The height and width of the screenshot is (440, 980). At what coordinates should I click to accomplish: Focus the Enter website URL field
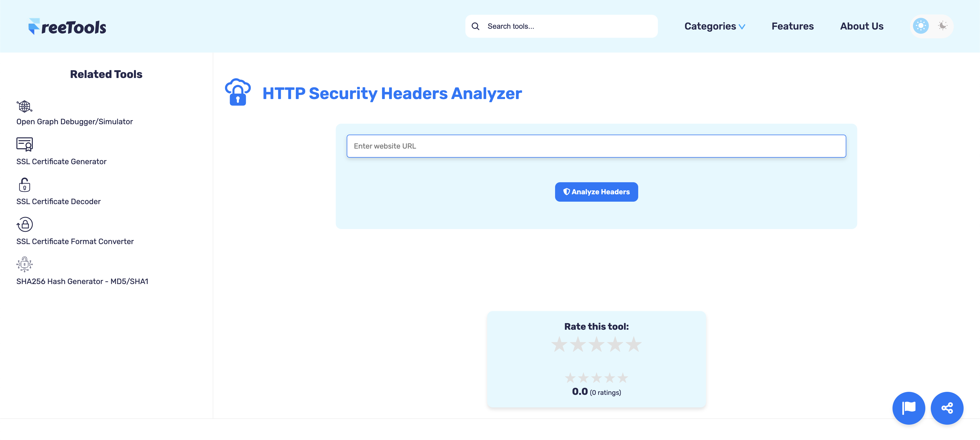[x=596, y=146]
